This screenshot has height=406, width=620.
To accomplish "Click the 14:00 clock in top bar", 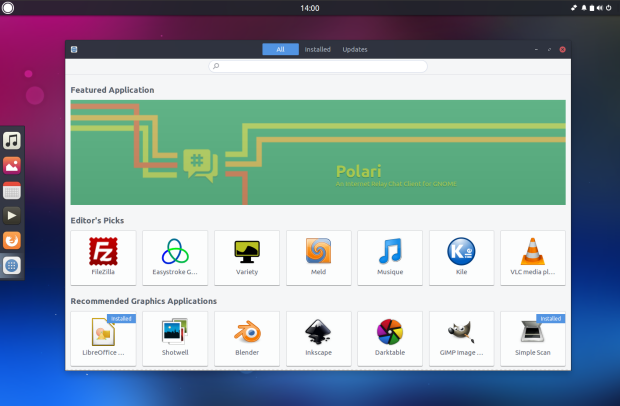I will (x=310, y=8).
